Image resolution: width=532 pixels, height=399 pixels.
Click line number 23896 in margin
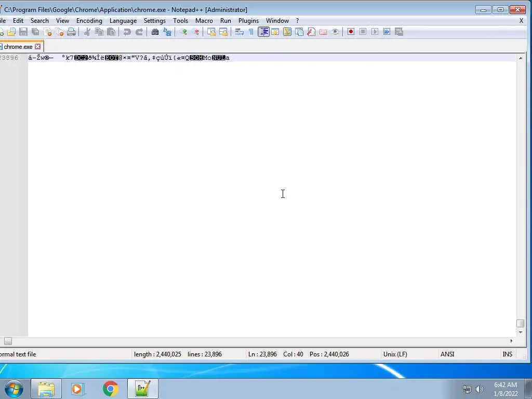coord(9,58)
